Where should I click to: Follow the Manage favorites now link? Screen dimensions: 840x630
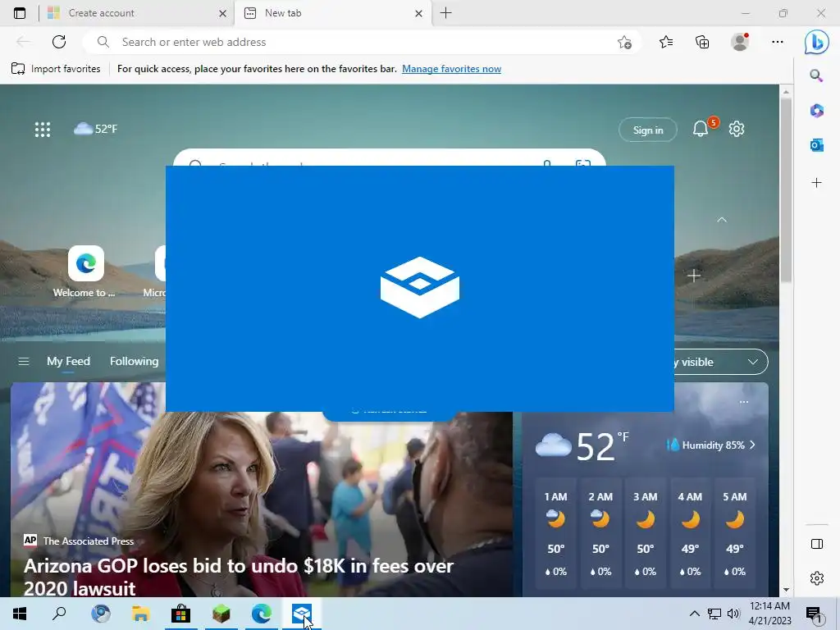pyautogui.click(x=452, y=69)
